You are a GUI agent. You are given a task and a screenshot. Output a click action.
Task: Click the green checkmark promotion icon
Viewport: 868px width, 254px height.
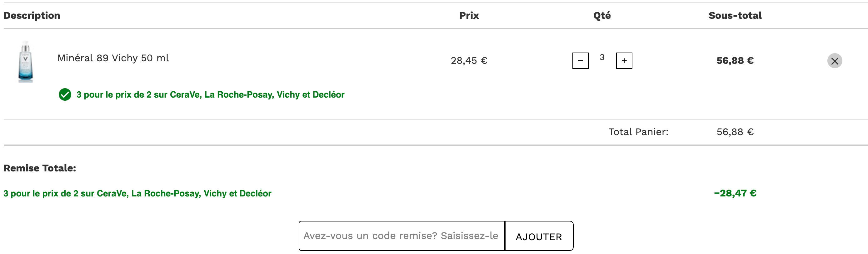pos(65,94)
